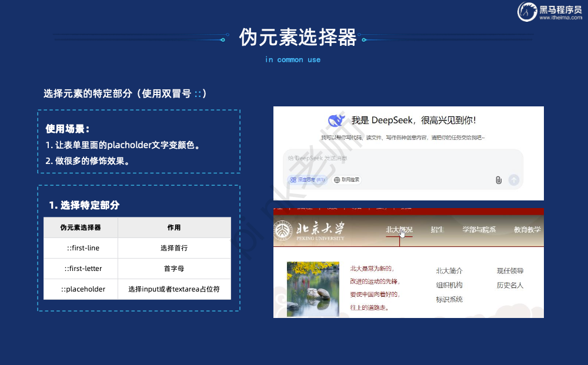Click the 选择元素的特定部分 sentence
The width and height of the screenshot is (588, 365).
pos(125,93)
